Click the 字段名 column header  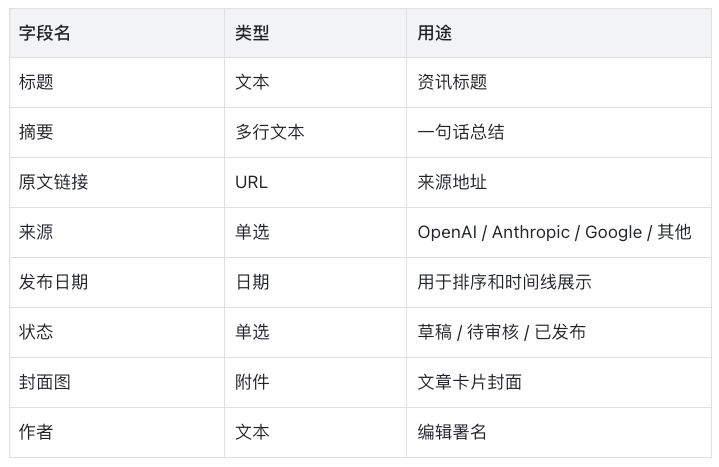coord(117,33)
